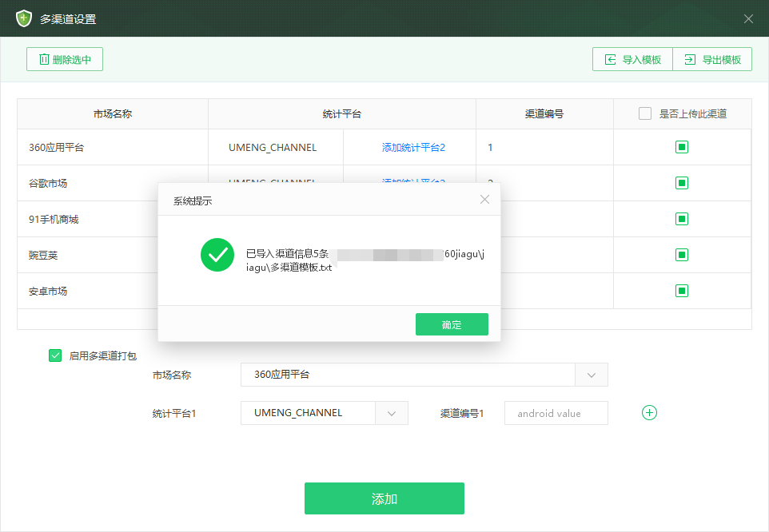The image size is (769, 532).
Task: Open the 市场名称 dropdown
Action: pyautogui.click(x=592, y=374)
